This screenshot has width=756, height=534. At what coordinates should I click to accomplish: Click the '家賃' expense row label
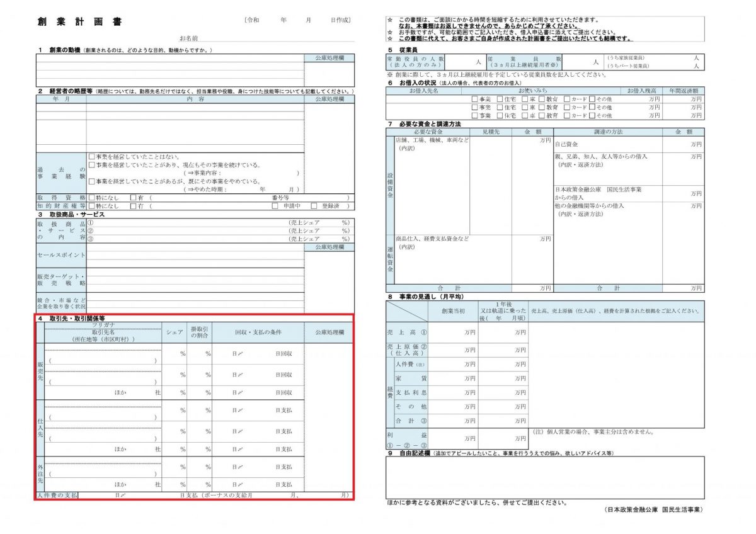point(411,379)
